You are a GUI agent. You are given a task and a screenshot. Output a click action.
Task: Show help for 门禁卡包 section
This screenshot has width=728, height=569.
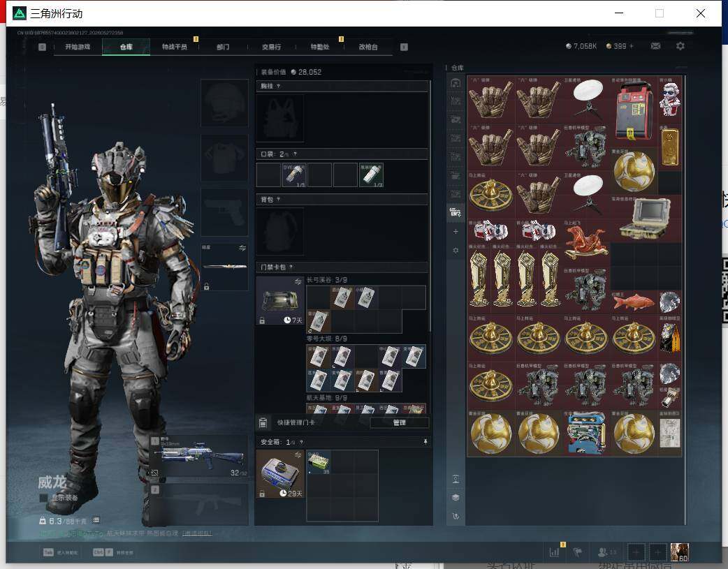click(291, 267)
